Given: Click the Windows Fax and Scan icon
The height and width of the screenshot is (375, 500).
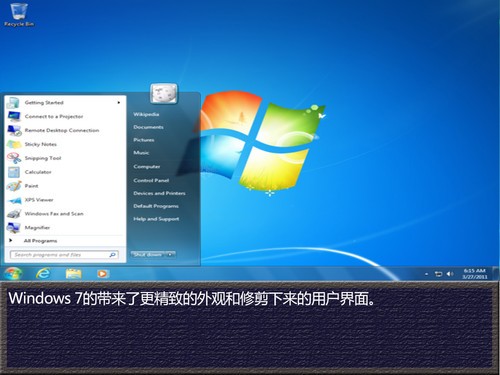Looking at the screenshot, I should [14, 214].
